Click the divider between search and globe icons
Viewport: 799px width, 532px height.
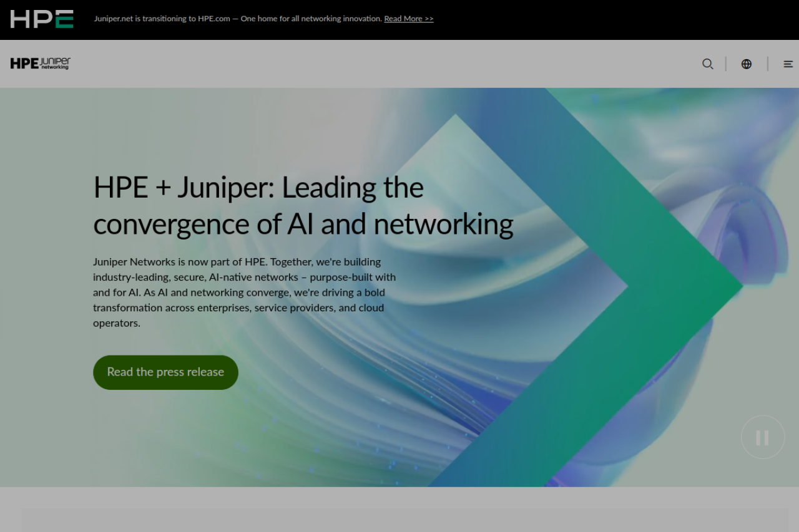pos(726,64)
